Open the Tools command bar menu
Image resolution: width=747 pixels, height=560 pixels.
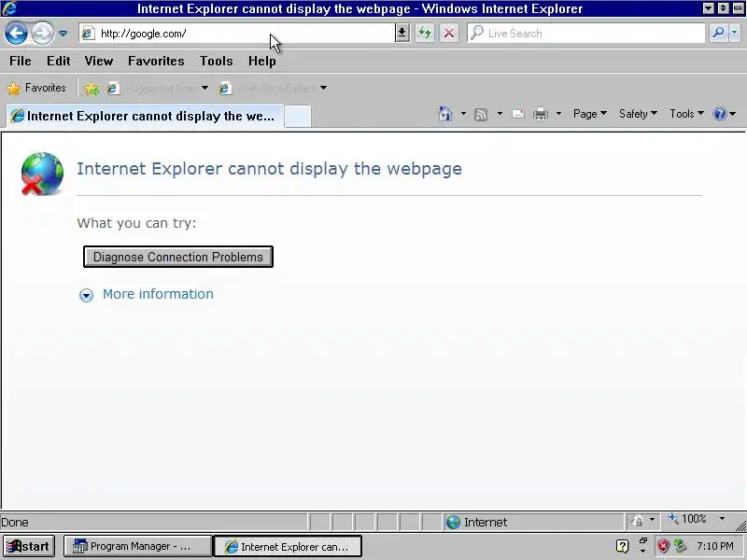[x=686, y=114]
